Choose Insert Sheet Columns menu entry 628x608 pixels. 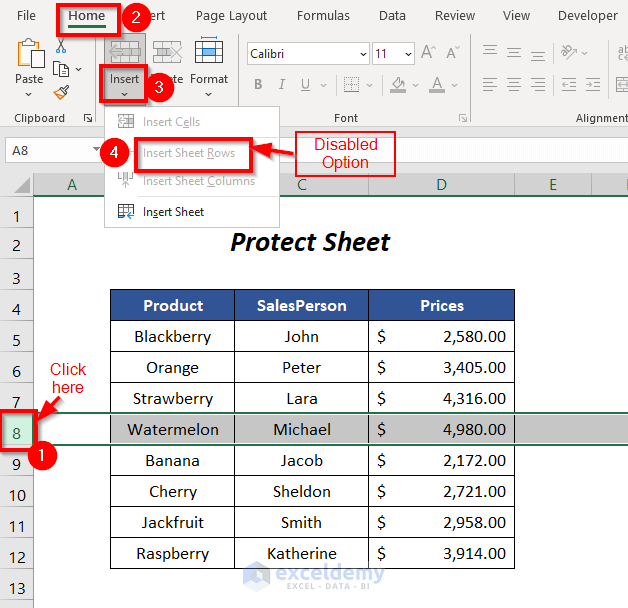tap(192, 181)
